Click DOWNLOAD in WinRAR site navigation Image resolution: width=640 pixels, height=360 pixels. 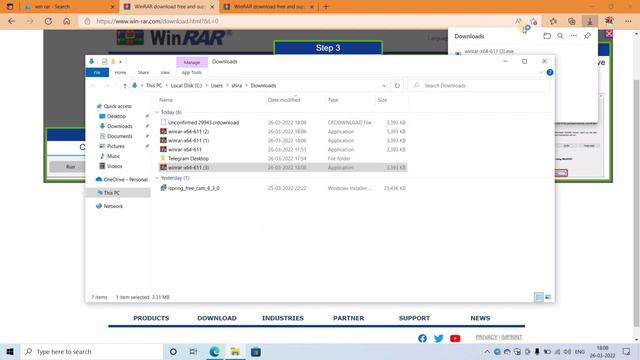(x=217, y=318)
